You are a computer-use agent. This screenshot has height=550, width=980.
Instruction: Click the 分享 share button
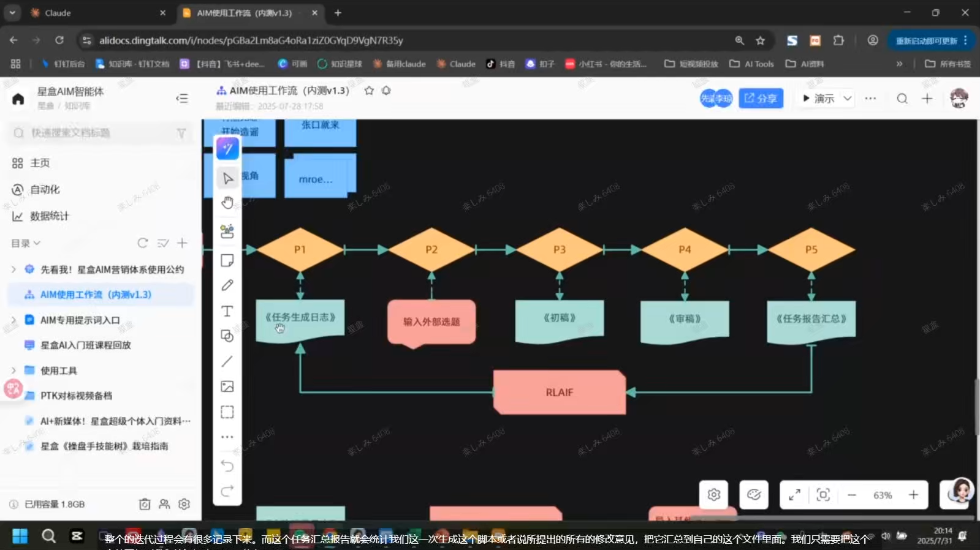coord(761,99)
